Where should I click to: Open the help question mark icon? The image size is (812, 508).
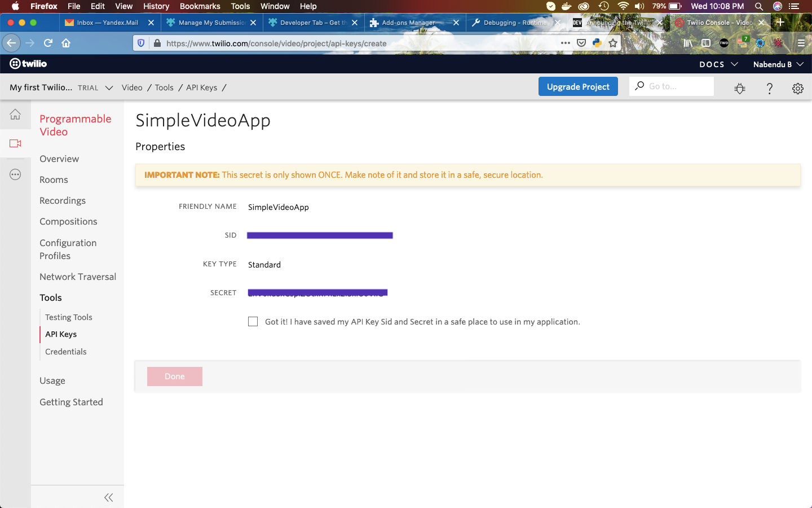(769, 88)
